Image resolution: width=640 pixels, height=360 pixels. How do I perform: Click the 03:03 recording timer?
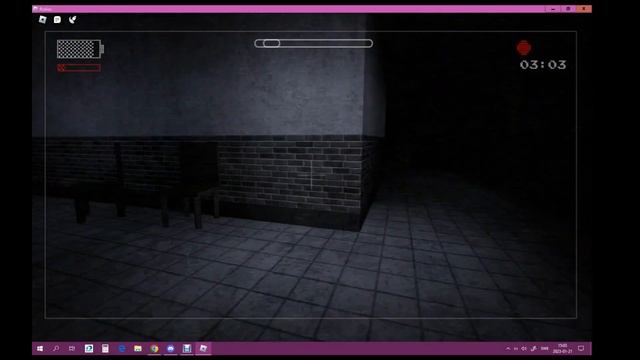coord(543,64)
